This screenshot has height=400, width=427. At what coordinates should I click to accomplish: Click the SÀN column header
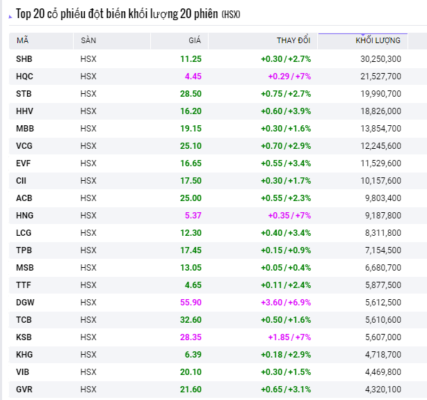pyautogui.click(x=88, y=41)
